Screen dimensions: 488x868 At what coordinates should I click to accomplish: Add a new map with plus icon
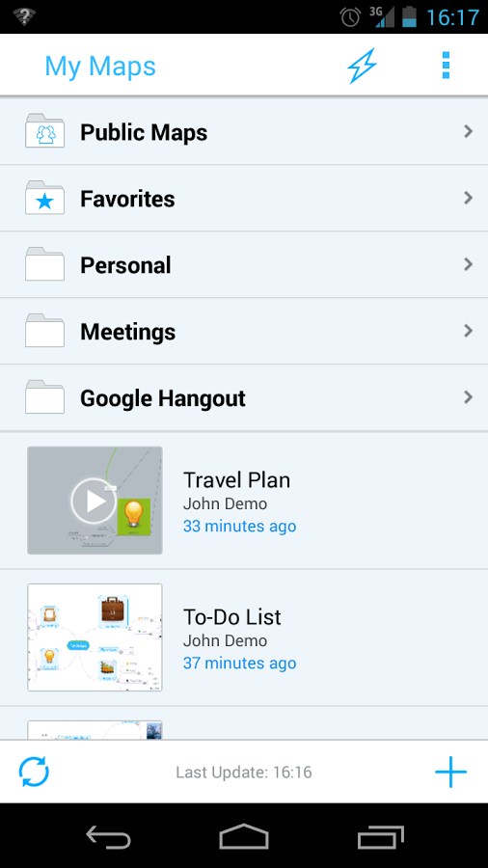click(x=451, y=772)
